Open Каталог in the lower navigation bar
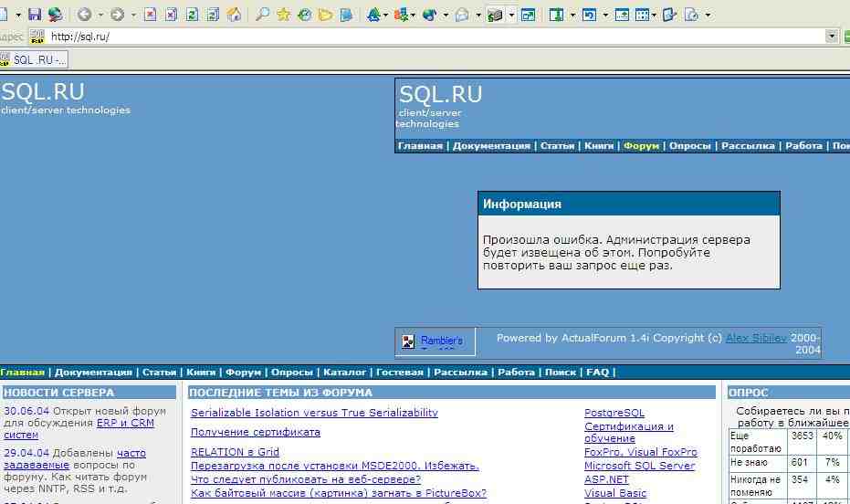Image resolution: width=850 pixels, height=504 pixels. click(344, 373)
